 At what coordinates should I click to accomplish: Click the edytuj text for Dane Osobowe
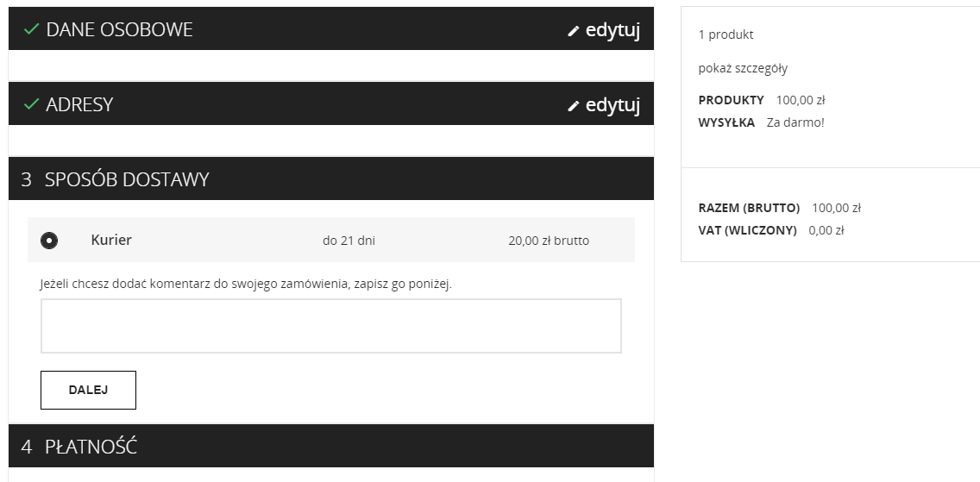click(612, 30)
